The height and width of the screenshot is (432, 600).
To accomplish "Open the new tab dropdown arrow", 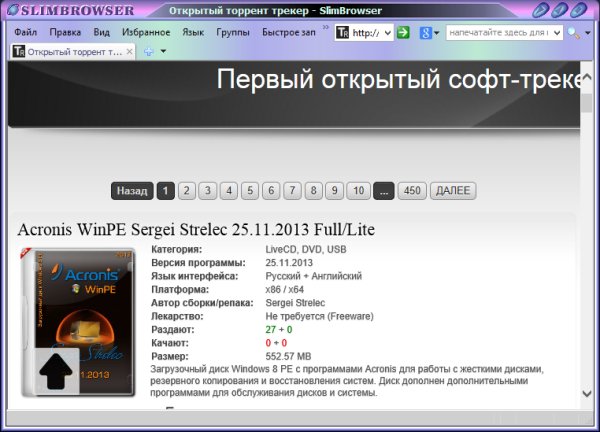I will tap(163, 51).
